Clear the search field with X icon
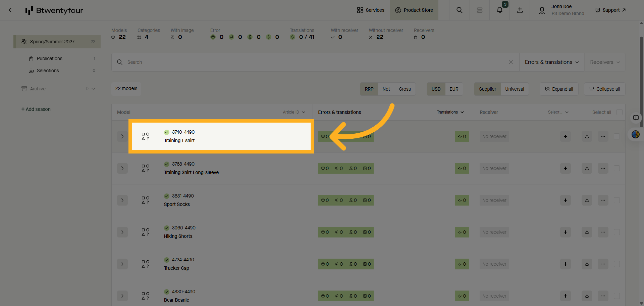This screenshot has width=644, height=306. [x=511, y=62]
